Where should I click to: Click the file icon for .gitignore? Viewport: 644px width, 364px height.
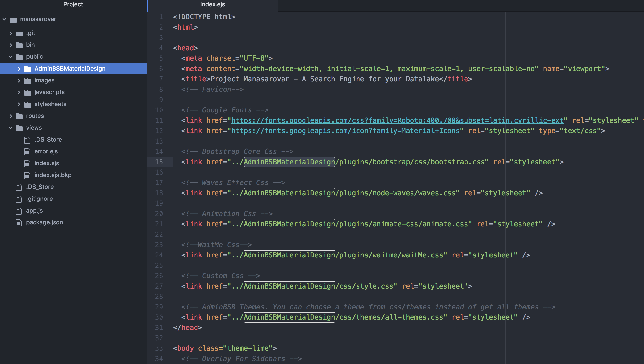[x=19, y=199]
